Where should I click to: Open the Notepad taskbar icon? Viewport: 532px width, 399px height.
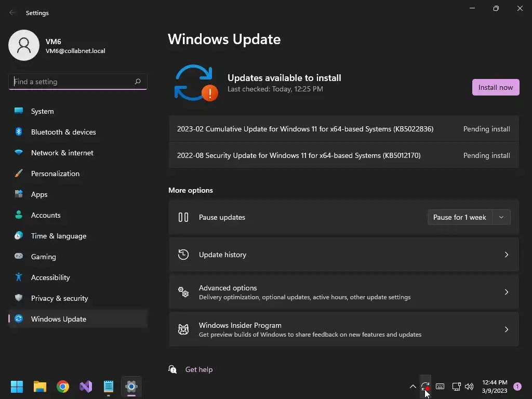click(x=109, y=387)
